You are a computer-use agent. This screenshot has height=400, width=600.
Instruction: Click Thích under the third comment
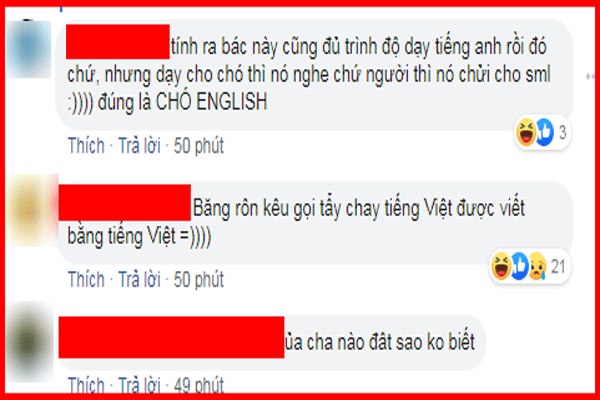(86, 385)
